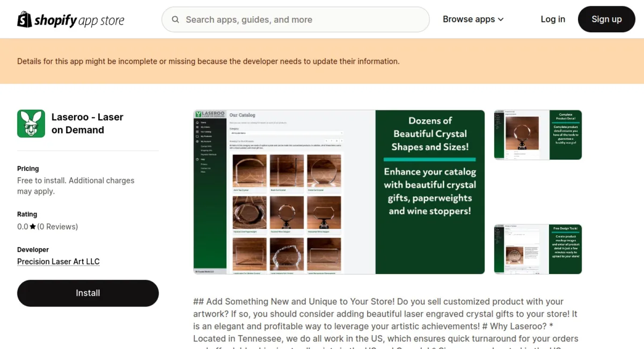The height and width of the screenshot is (349, 644).
Task: Expand the chevron next to Browse apps
Action: click(x=501, y=20)
